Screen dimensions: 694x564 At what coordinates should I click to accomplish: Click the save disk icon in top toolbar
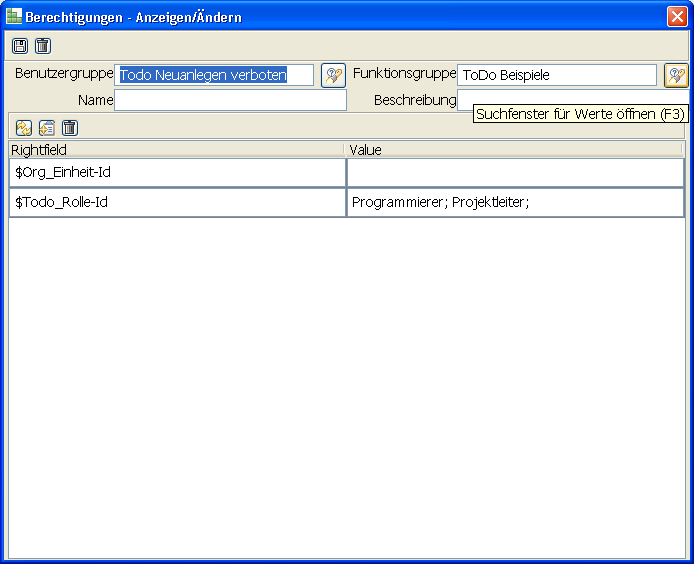20,46
